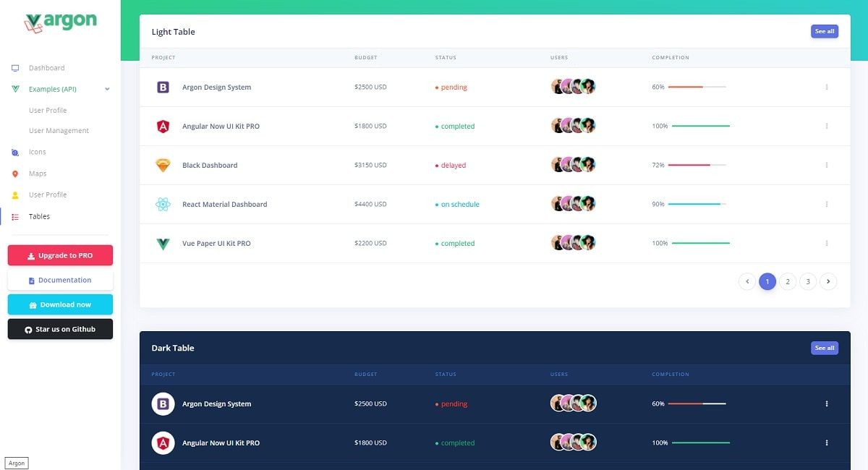Click See all in Dark Table header

click(x=825, y=349)
